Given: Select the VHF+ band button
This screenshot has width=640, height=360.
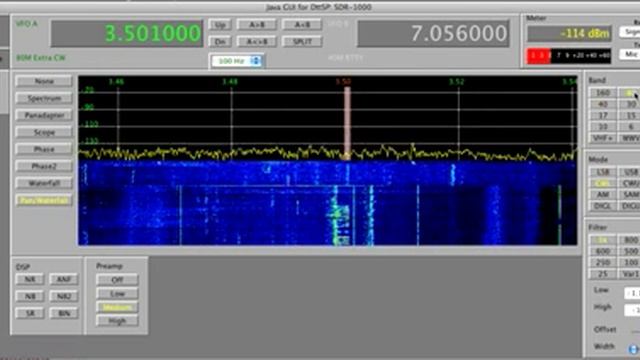Looking at the screenshot, I should [x=603, y=138].
